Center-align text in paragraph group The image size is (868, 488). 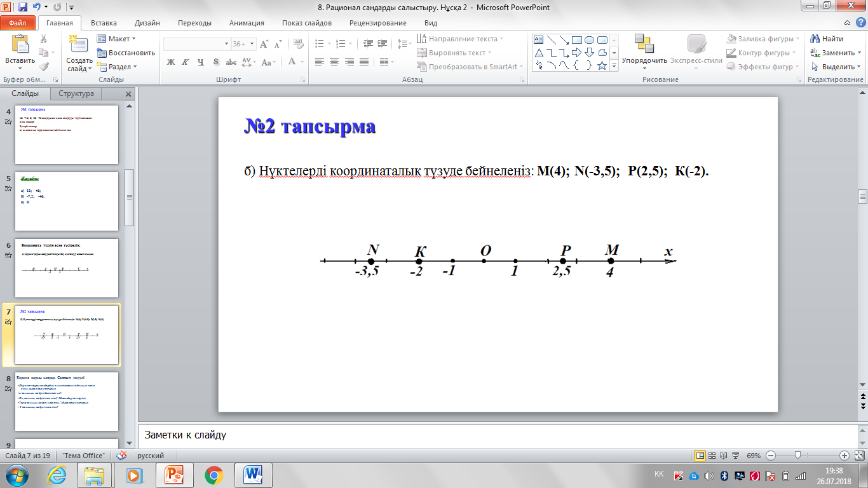click(x=334, y=62)
